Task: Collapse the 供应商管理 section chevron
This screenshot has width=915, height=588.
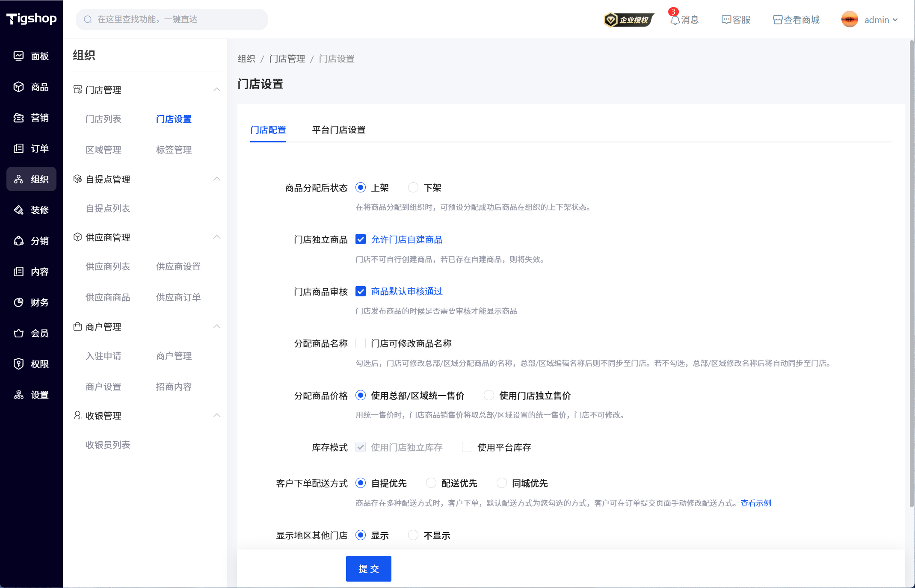Action: coord(217,237)
